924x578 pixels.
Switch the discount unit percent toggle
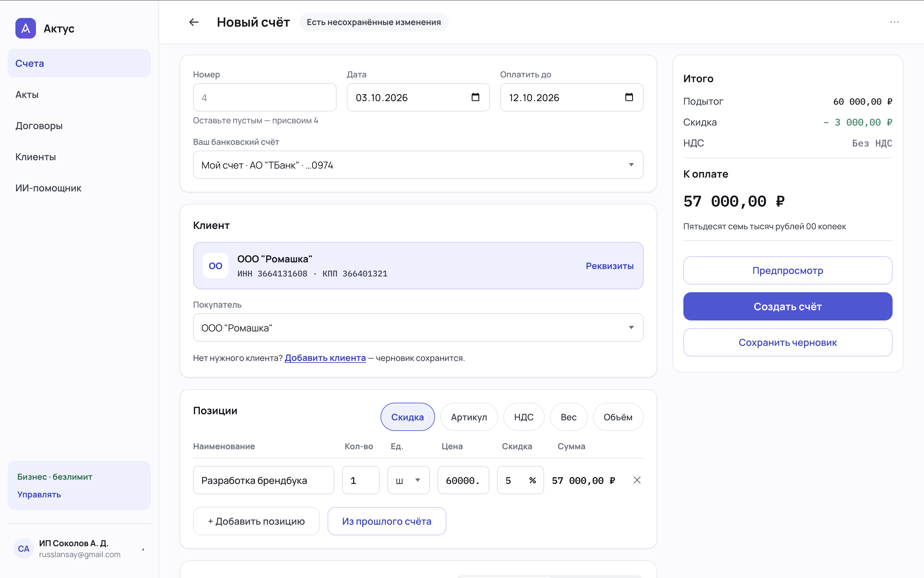(x=532, y=480)
